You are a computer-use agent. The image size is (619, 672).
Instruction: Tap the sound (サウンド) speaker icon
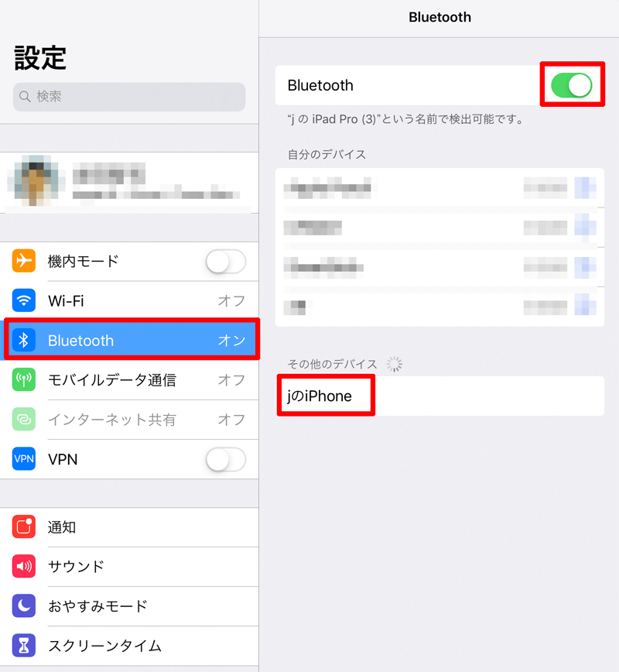[23, 566]
